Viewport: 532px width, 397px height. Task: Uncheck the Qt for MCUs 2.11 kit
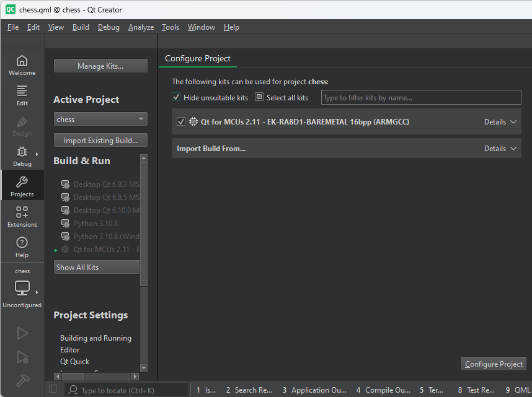point(180,121)
